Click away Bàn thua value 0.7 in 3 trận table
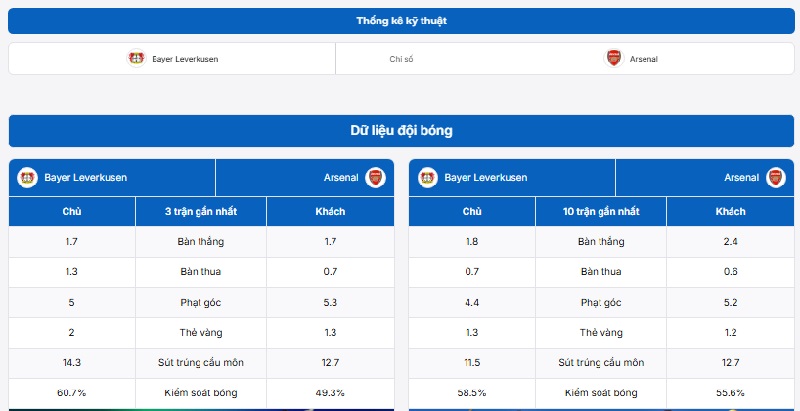 pos(330,272)
